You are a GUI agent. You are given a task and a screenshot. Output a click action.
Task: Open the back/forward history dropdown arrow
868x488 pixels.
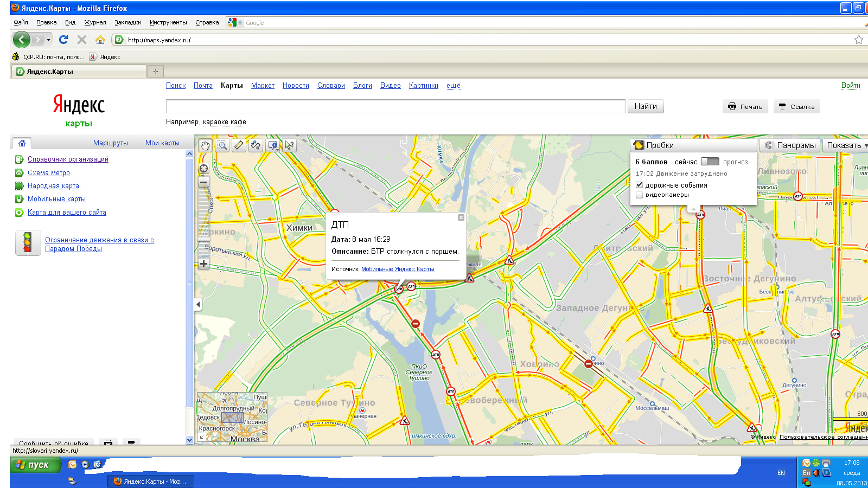48,40
